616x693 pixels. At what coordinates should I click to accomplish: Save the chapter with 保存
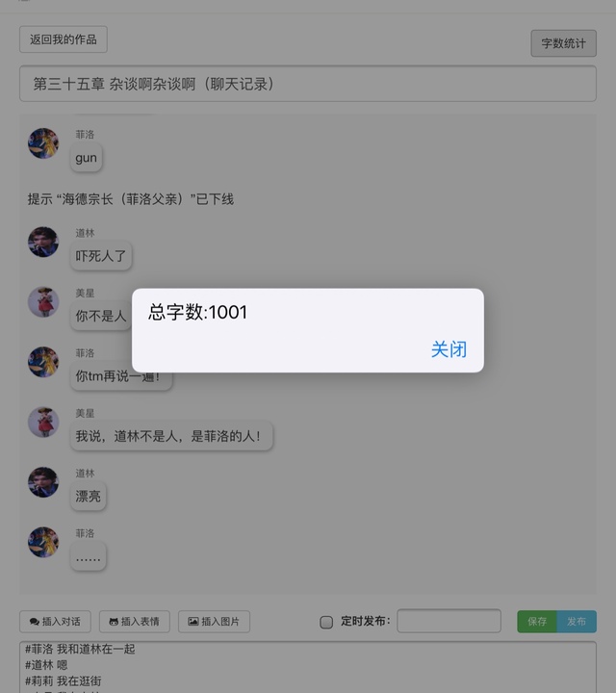(537, 622)
